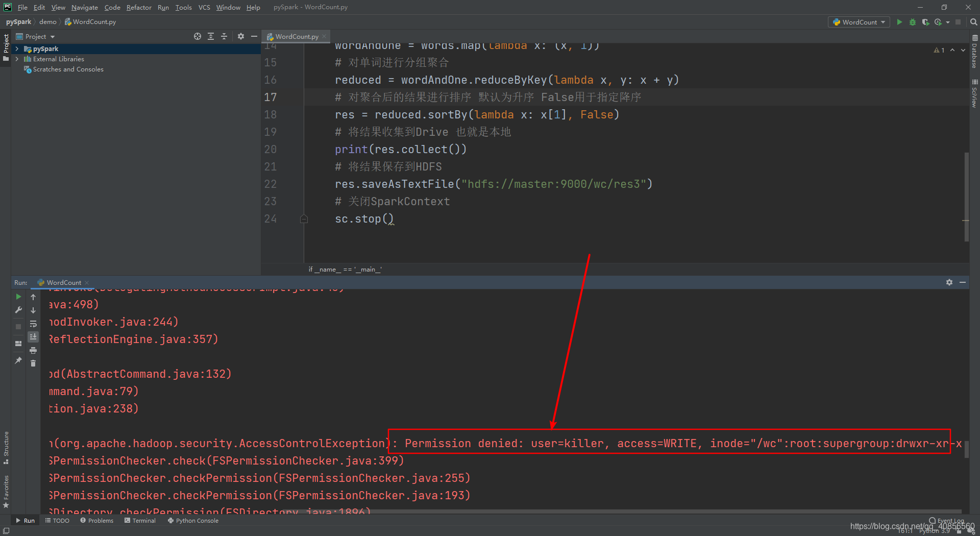
Task: Toggle Structure side tool window
Action: pos(6,448)
